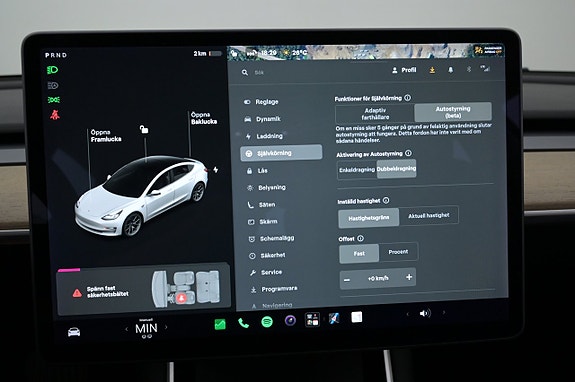Select Adaptiv farthållare option
Screen dimensions: 575x382
[x=375, y=114]
